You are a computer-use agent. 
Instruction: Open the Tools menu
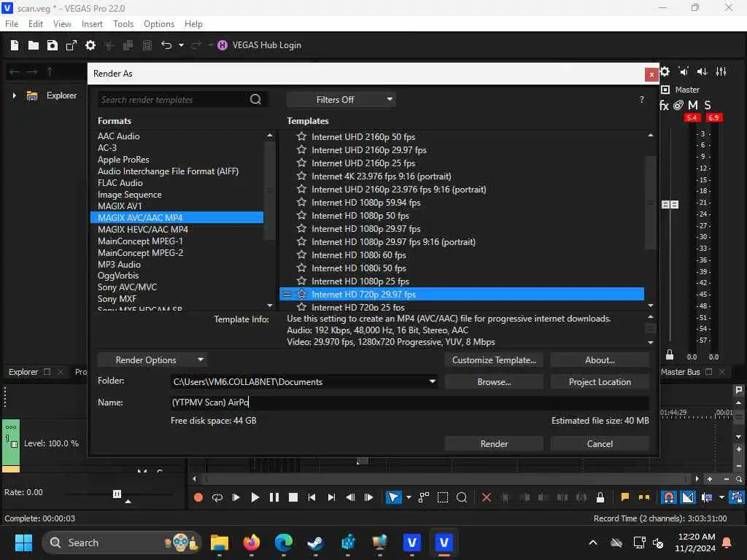123,24
